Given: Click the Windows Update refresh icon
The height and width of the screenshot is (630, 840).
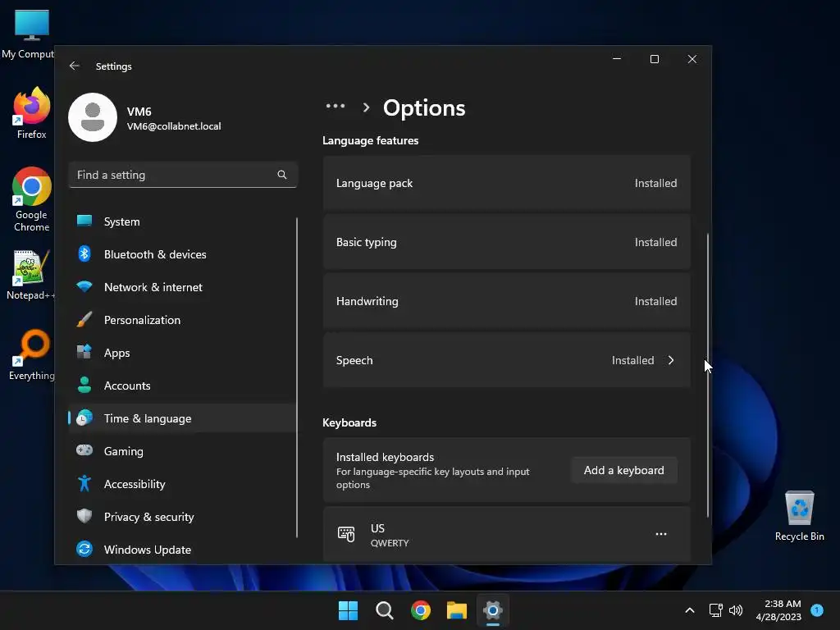Looking at the screenshot, I should click(84, 549).
